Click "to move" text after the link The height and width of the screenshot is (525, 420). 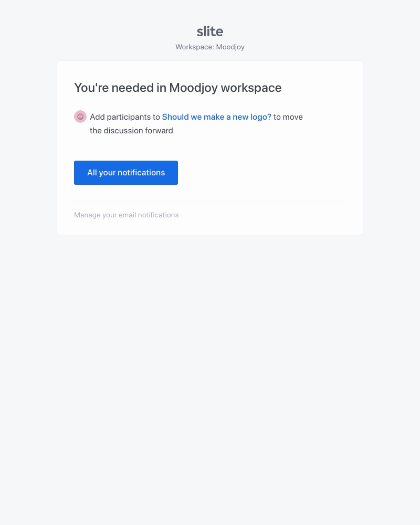click(x=288, y=117)
